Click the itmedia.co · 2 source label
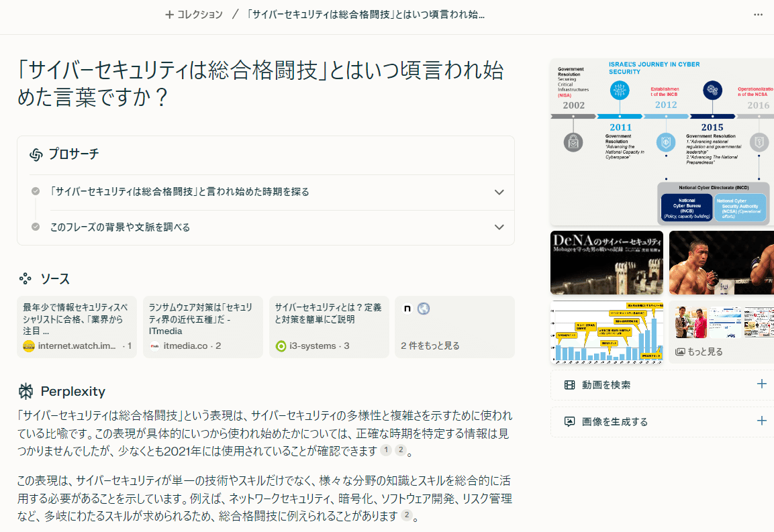The height and width of the screenshot is (532, 774). click(192, 346)
